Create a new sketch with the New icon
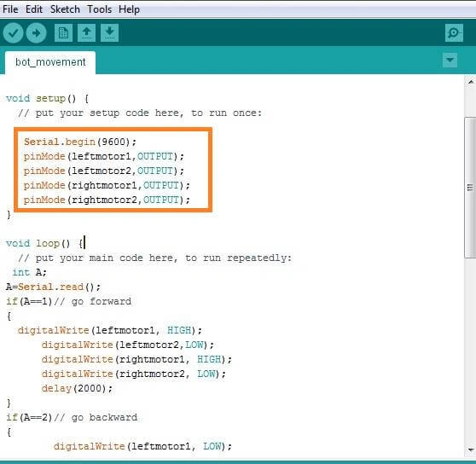The width and height of the screenshot is (476, 464). tap(63, 32)
